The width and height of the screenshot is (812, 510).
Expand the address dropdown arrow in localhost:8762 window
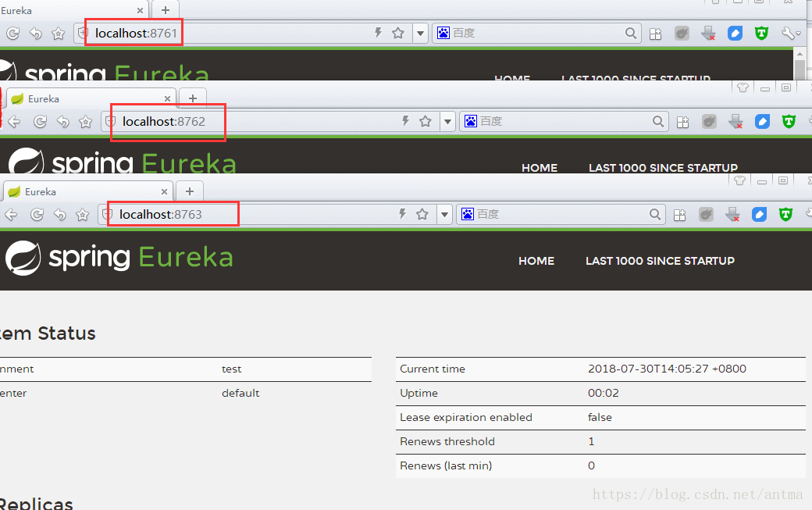point(448,122)
